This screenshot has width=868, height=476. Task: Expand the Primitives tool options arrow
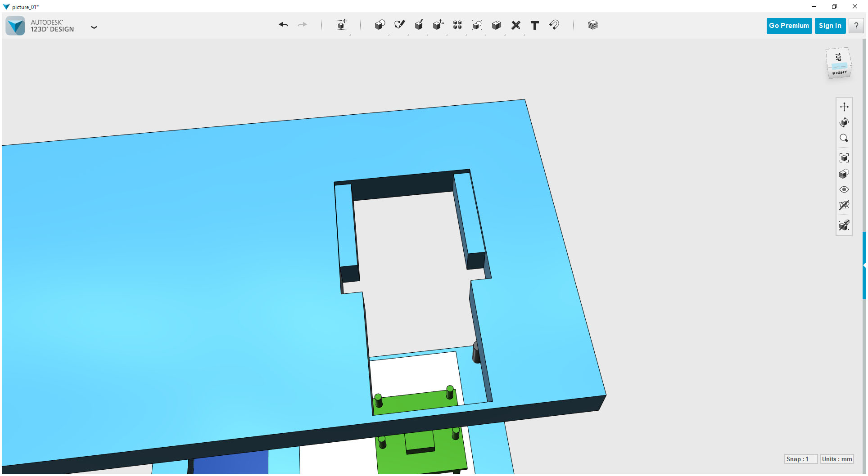(x=389, y=35)
